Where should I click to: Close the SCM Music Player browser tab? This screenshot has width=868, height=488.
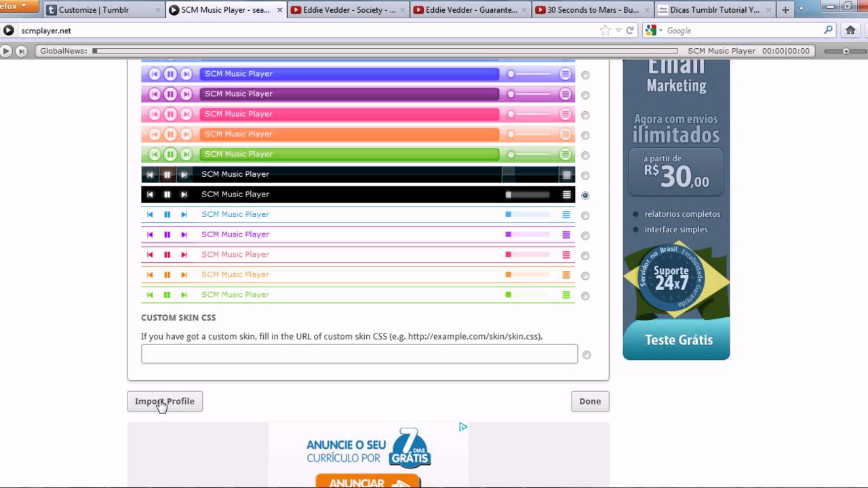point(280,10)
